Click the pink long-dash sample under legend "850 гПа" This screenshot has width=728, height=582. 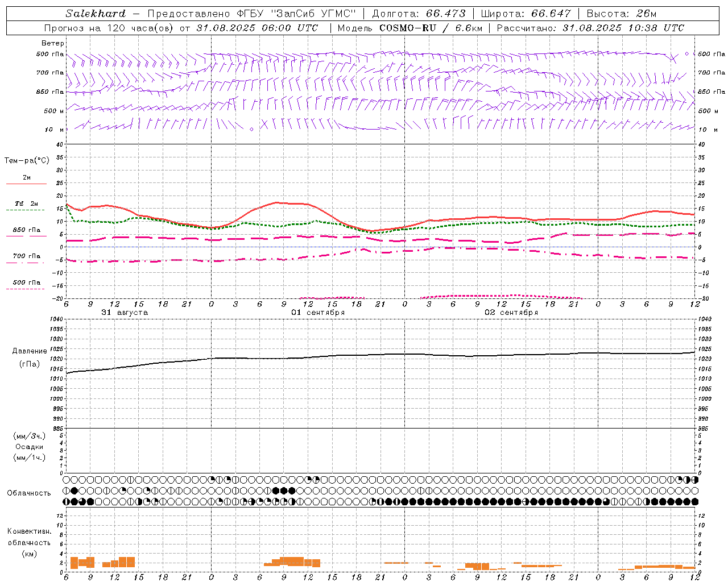(26, 236)
